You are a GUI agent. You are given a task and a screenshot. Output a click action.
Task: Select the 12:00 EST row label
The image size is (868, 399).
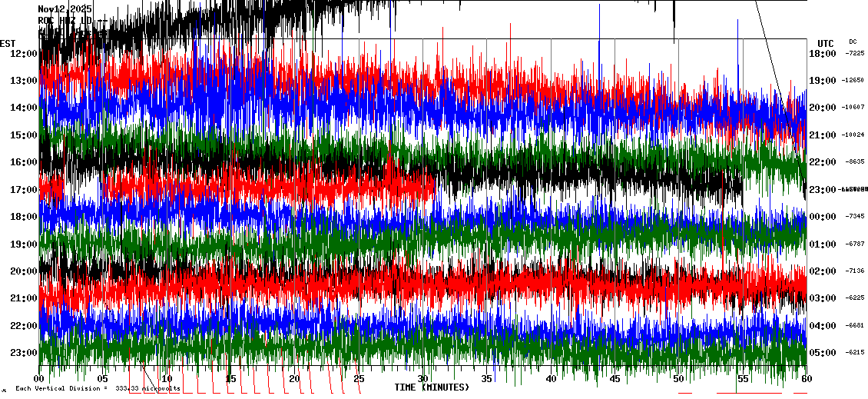tap(25, 53)
